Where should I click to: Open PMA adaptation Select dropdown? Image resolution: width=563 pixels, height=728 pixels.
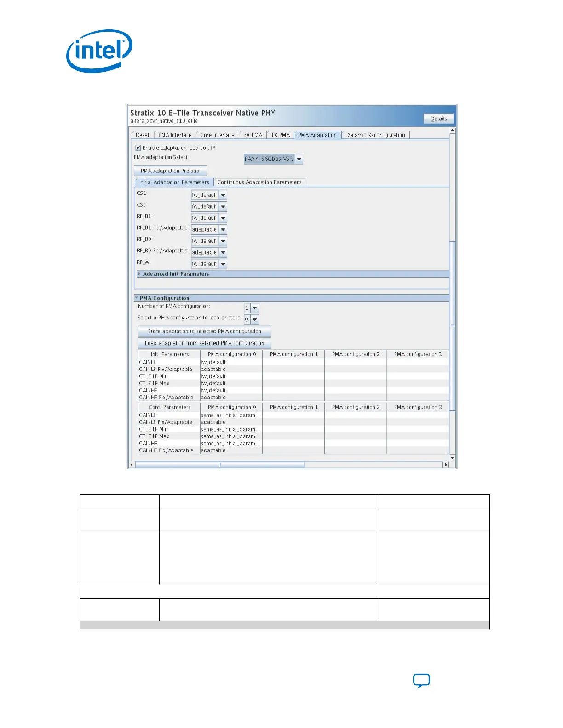(273, 159)
